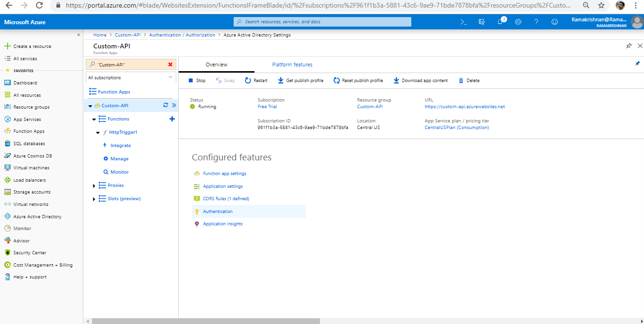Open Integrate under HttpTrigger1

pos(120,146)
